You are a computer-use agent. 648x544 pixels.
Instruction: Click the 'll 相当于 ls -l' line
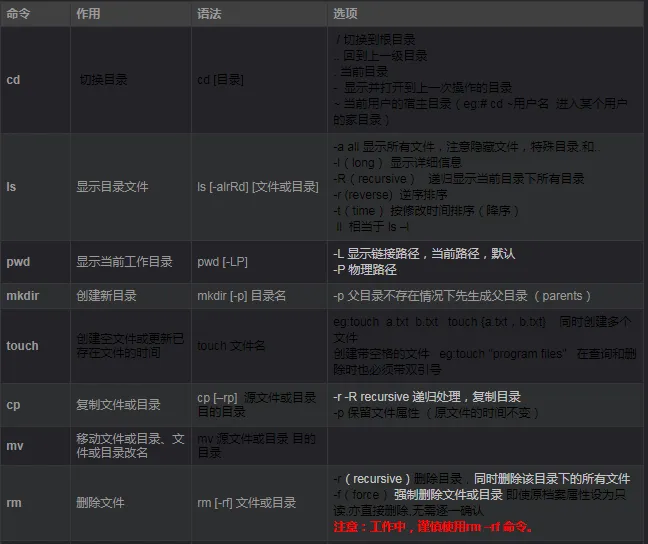[373, 227]
